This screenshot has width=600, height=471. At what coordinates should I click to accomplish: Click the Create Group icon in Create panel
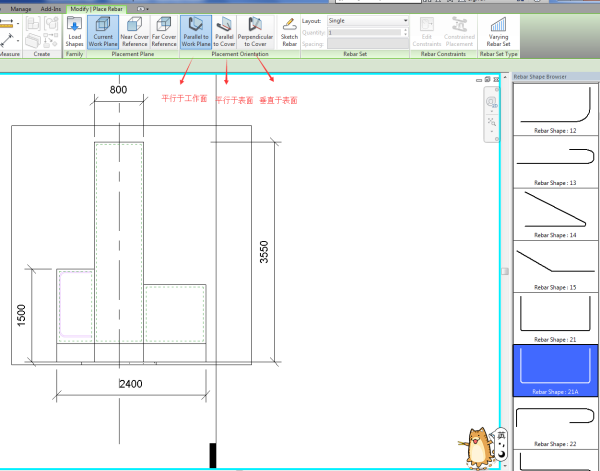(51, 24)
